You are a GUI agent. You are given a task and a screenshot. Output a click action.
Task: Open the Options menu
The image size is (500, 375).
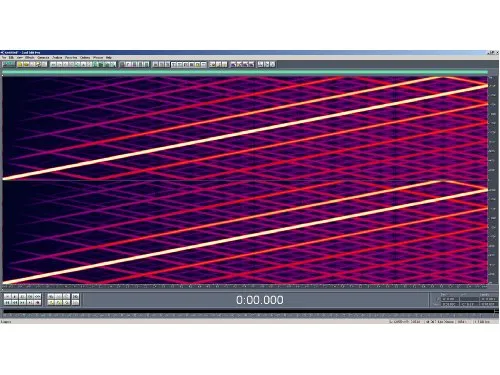pyautogui.click(x=85, y=58)
